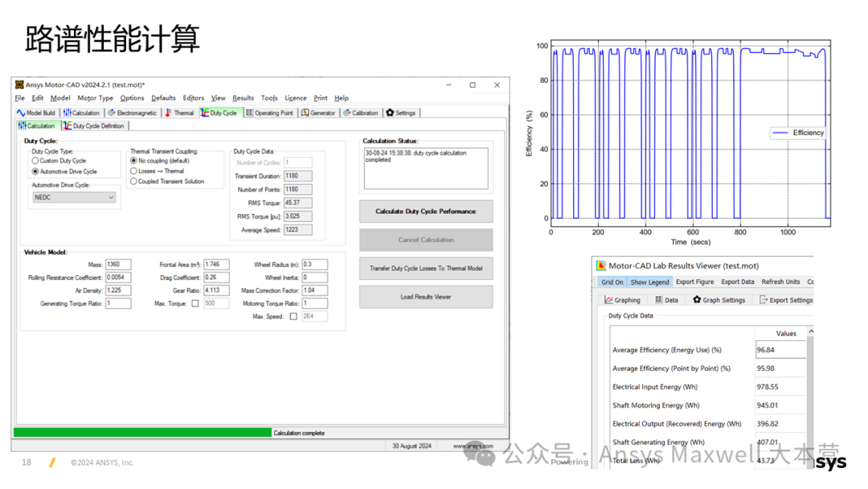Viewport: 868px width, 489px height.
Task: Click the Frontal Area input field
Action: (x=216, y=265)
